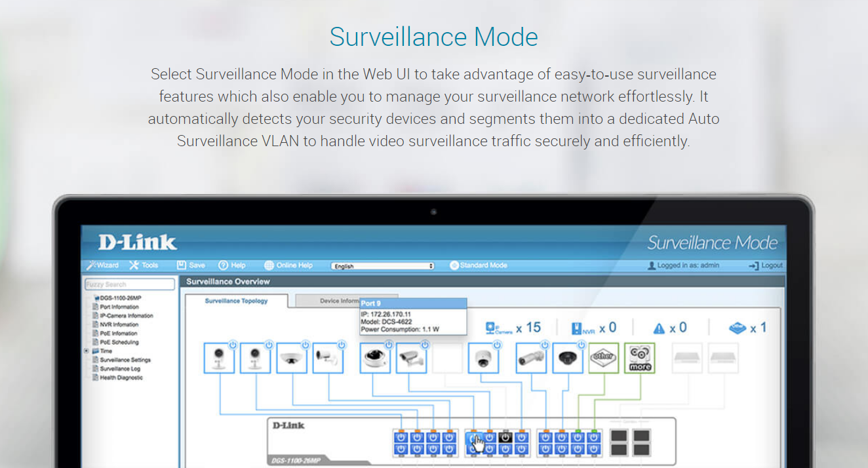
Task: Click the NVR count icon
Action: tap(577, 328)
